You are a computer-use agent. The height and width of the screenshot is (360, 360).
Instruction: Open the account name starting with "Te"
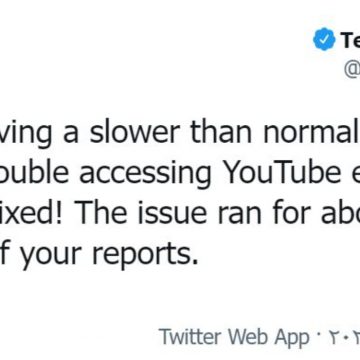350,40
